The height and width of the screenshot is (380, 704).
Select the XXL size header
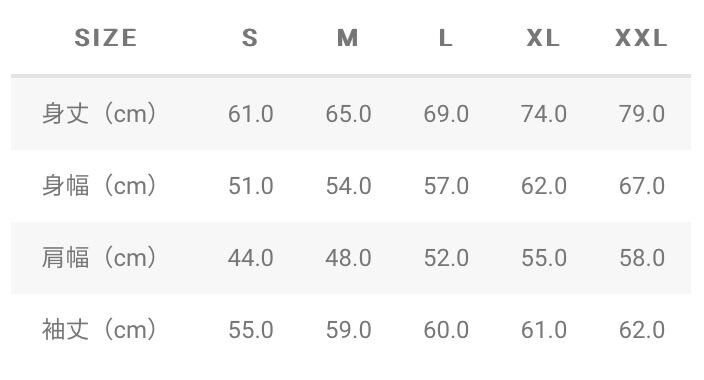tap(641, 38)
